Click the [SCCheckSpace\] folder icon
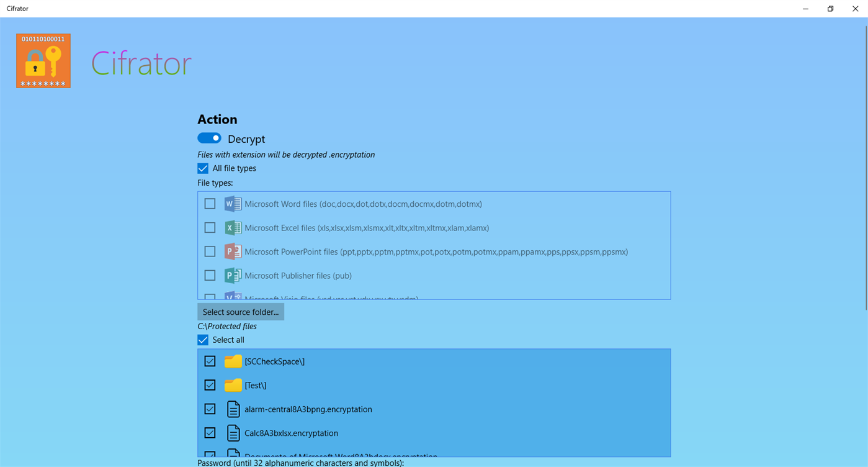 click(x=232, y=361)
